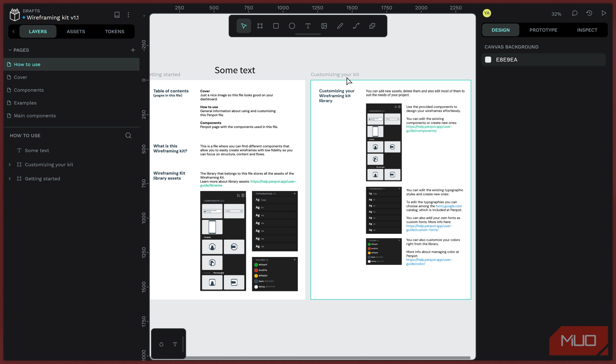Click the fonts.google.com link
This screenshot has height=364, width=616.
449,206
